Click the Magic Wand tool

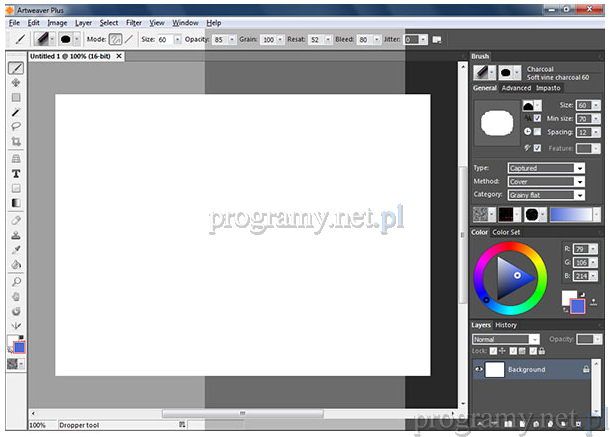[x=16, y=112]
